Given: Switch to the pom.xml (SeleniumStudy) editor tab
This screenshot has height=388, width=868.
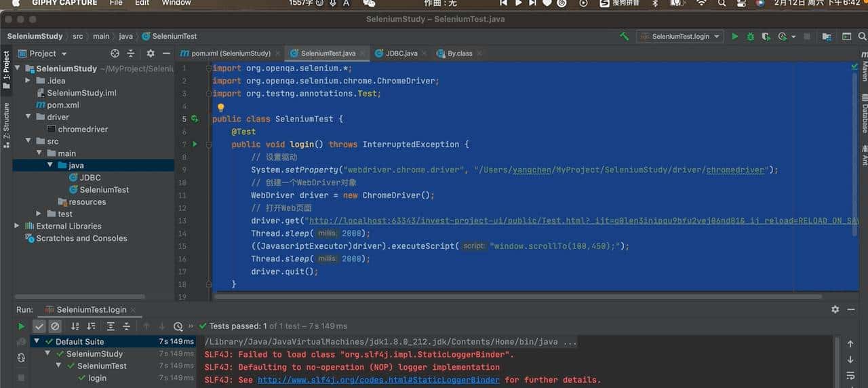Looking at the screenshot, I should click(x=231, y=53).
